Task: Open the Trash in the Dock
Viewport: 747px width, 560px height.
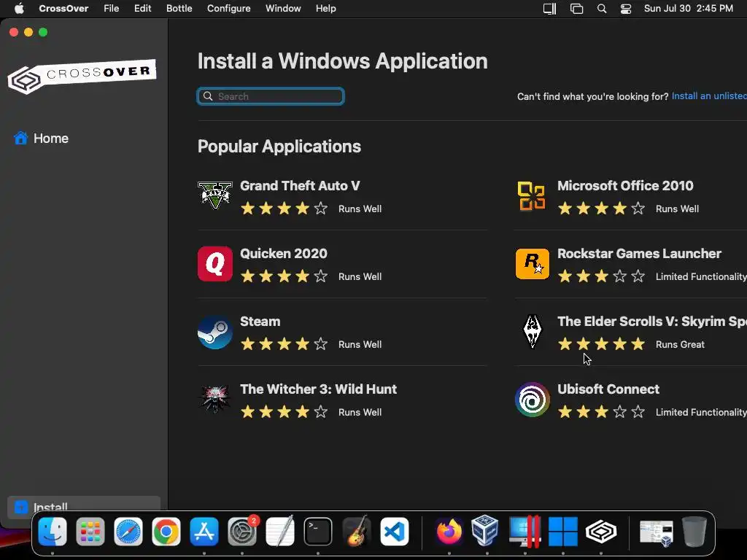Action: pos(694,532)
